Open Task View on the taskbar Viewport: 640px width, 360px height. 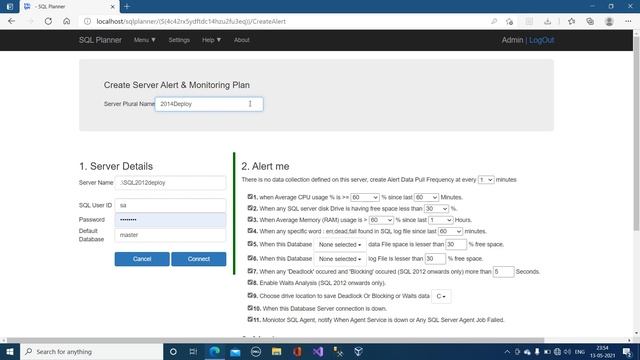(x=193, y=351)
